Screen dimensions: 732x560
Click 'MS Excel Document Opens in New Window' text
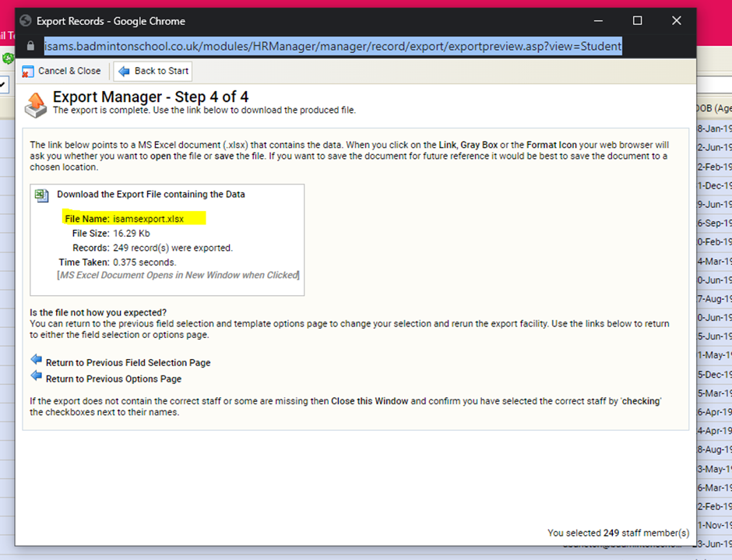click(x=178, y=275)
